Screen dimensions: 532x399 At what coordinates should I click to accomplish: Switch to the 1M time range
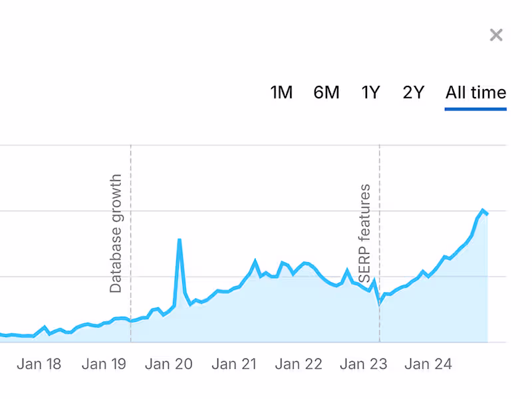coord(281,92)
